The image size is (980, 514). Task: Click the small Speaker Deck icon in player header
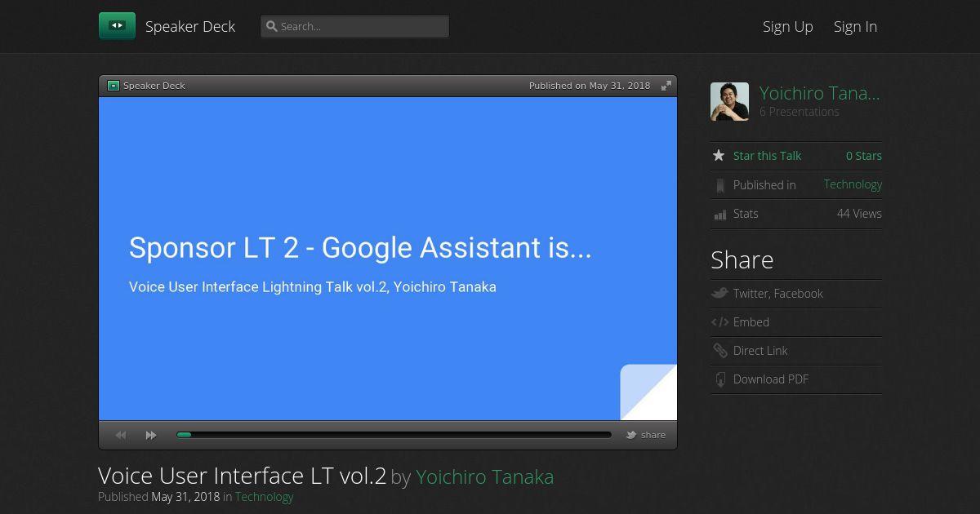click(x=114, y=86)
